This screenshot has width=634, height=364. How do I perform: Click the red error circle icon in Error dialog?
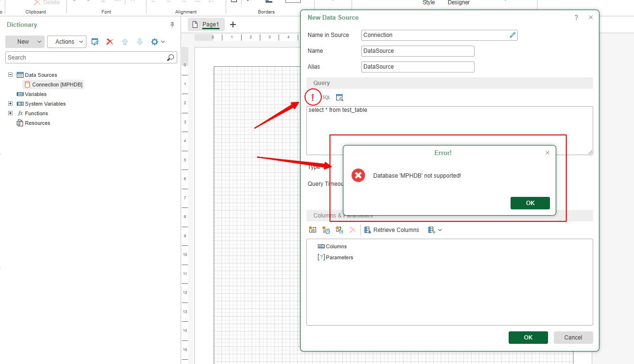358,175
